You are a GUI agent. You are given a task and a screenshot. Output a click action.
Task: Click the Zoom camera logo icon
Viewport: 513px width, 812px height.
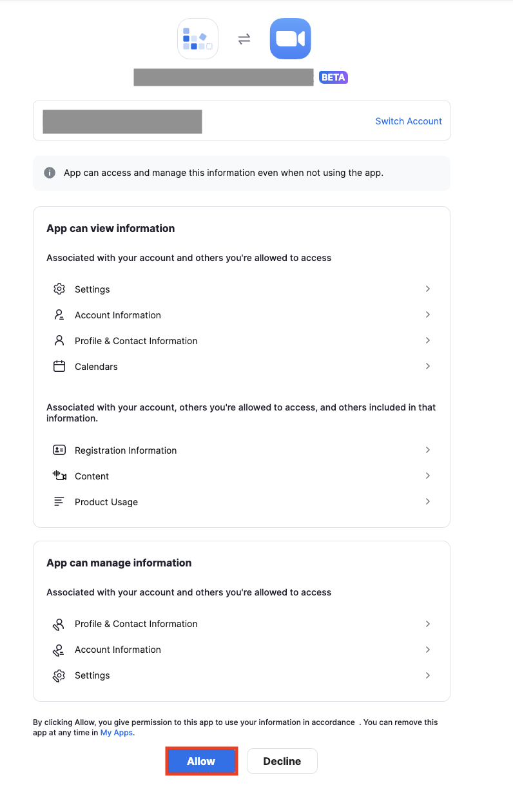click(x=290, y=39)
